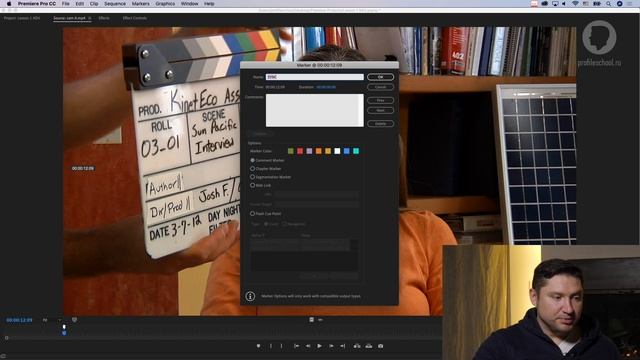Click the Add Marker button in the transport bar
Screen dimensions: 640x360
point(258,346)
